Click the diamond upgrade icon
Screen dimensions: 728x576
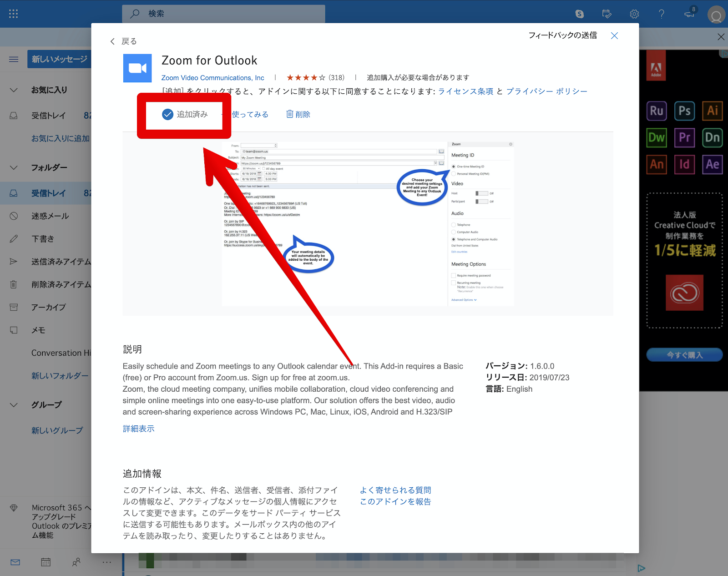[x=14, y=508]
